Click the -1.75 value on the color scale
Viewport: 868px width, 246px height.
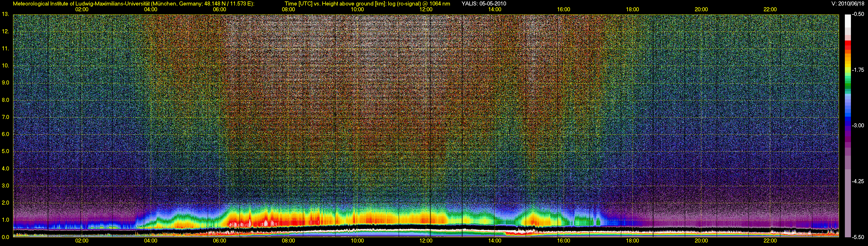tap(858, 70)
